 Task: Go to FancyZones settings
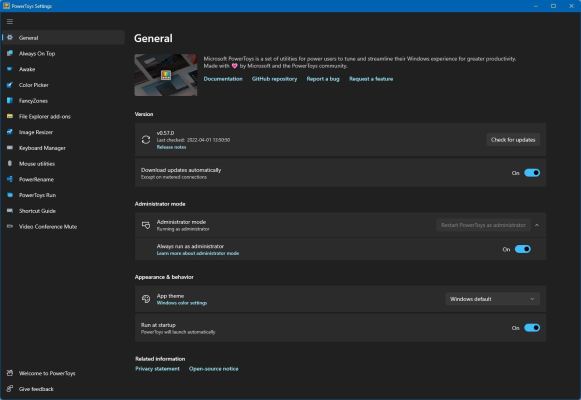point(63,100)
